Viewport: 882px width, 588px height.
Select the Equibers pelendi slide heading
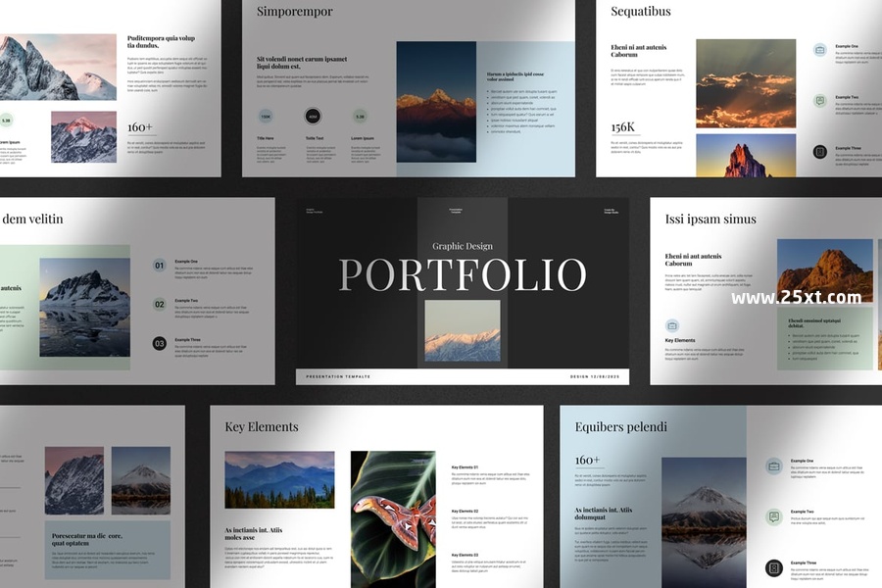pyautogui.click(x=621, y=427)
